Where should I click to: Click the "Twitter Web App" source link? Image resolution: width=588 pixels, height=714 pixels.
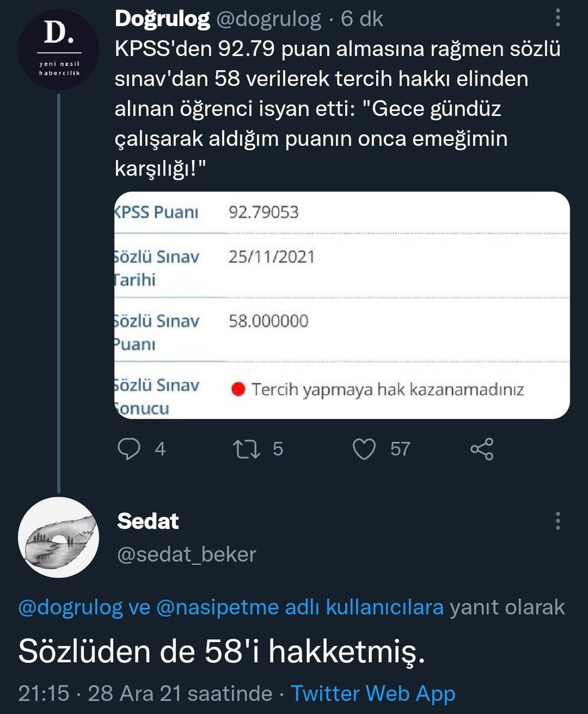(x=372, y=694)
